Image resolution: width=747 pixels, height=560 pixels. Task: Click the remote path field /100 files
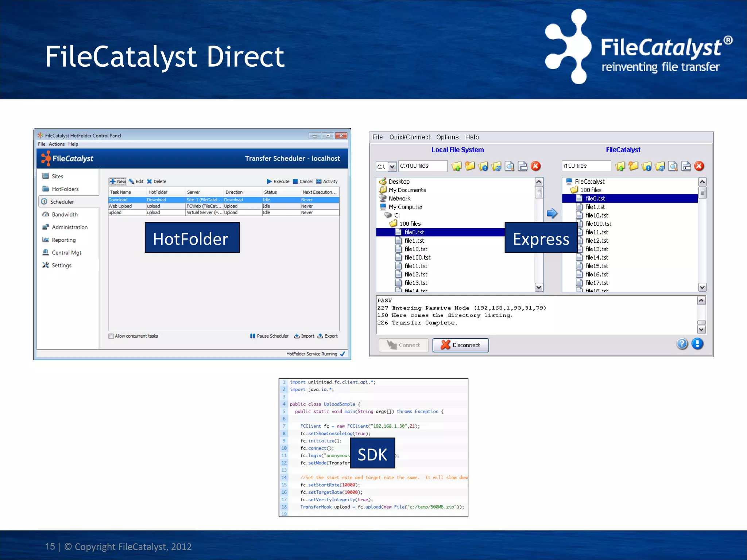[x=586, y=166]
